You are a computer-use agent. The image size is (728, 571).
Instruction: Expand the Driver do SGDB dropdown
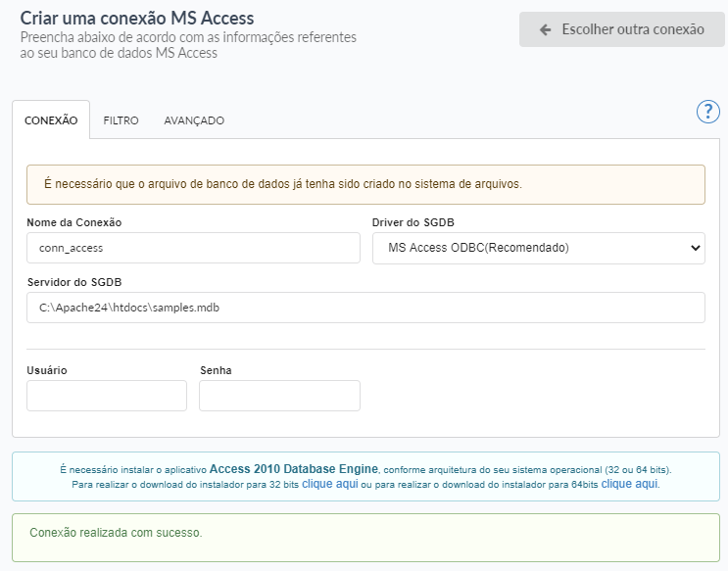click(x=538, y=248)
